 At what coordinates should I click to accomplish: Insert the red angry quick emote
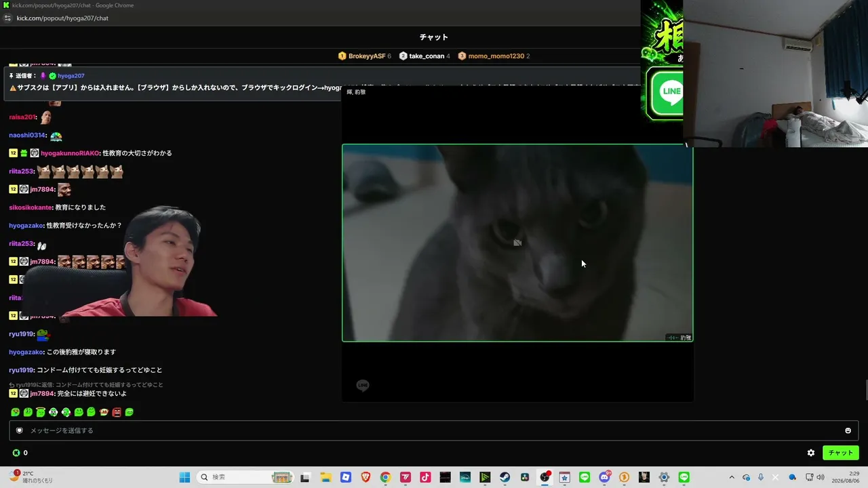117,412
